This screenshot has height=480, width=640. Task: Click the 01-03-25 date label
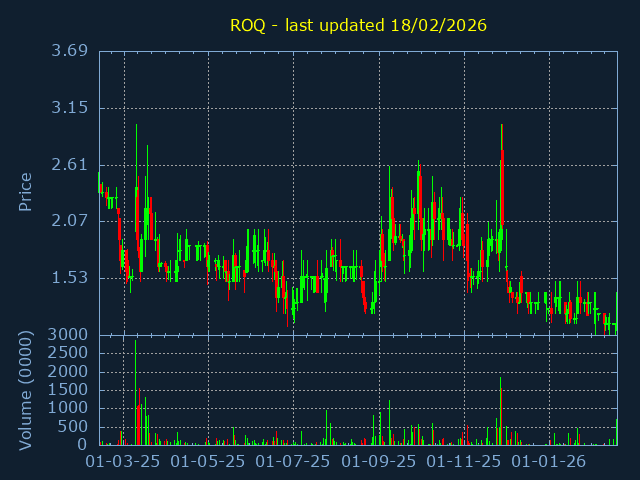(124, 462)
